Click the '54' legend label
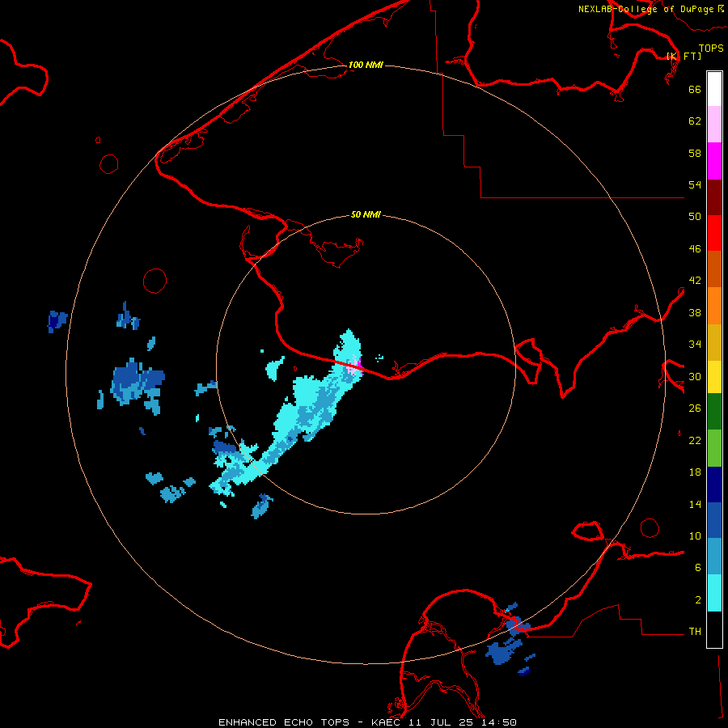 point(695,184)
